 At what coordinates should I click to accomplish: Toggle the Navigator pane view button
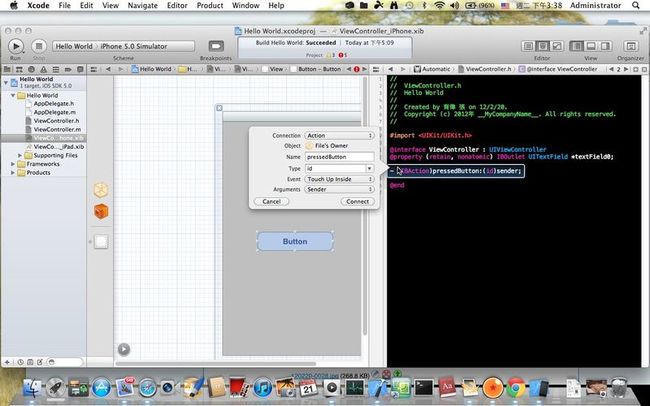(576, 46)
